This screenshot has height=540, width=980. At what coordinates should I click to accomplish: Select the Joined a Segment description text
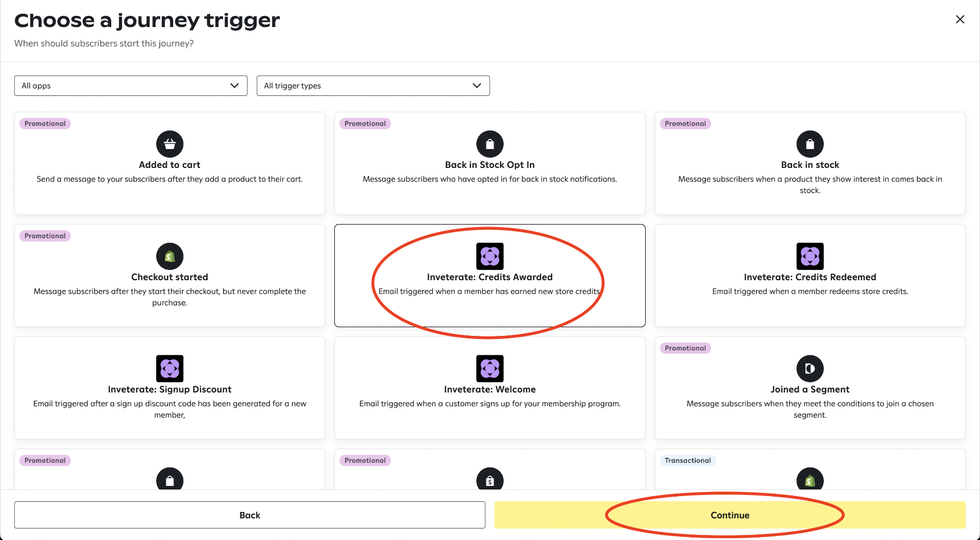coord(810,409)
